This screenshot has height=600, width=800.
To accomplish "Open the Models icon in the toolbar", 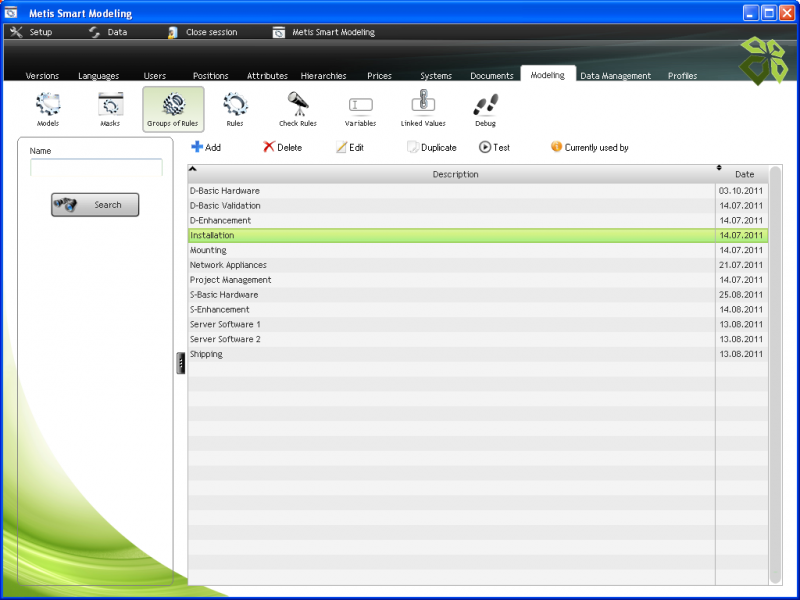I will tap(48, 105).
